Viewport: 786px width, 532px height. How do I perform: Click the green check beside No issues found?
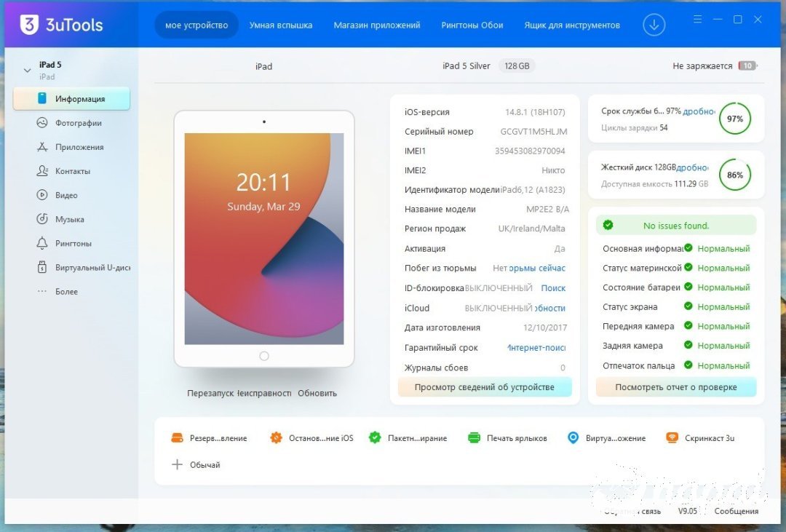click(x=608, y=225)
